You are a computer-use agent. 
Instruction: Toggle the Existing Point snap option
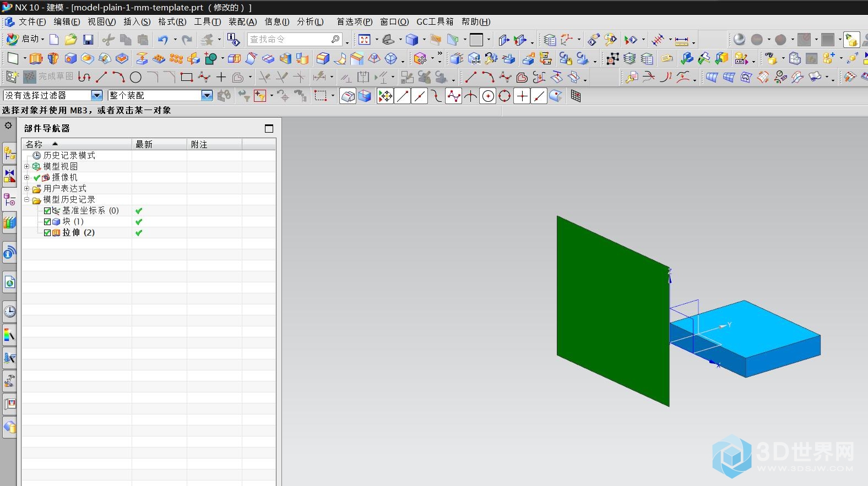pyautogui.click(x=522, y=96)
